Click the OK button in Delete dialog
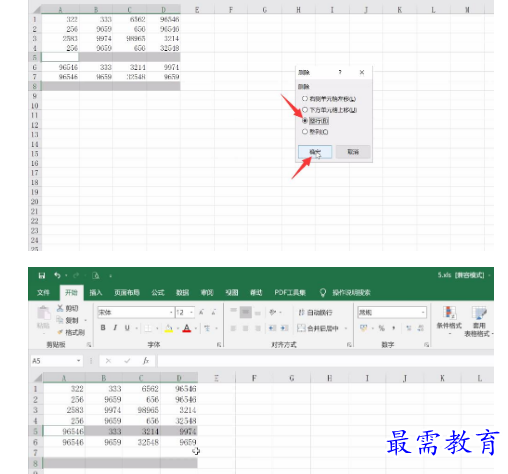Viewport: 508px width, 474px height. coord(315,152)
